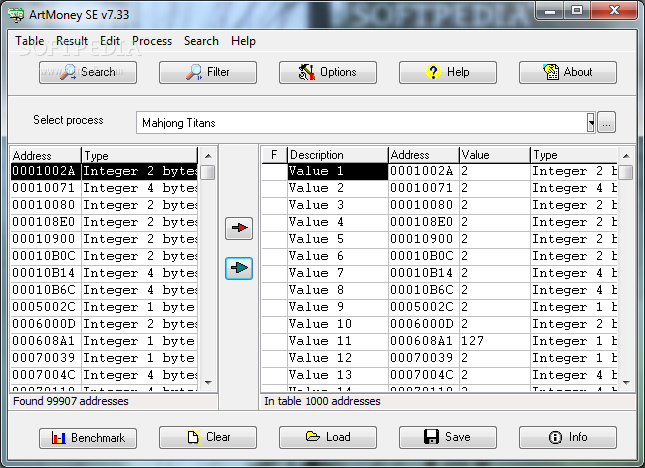Click table scrollbar up arrow on right
Screen dimensions: 645x468
(x=626, y=156)
